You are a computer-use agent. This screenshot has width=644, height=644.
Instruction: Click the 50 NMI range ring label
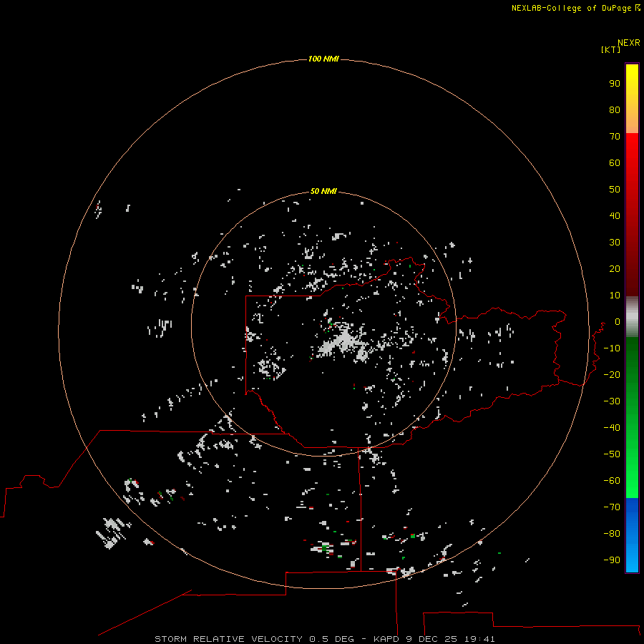[x=323, y=191]
